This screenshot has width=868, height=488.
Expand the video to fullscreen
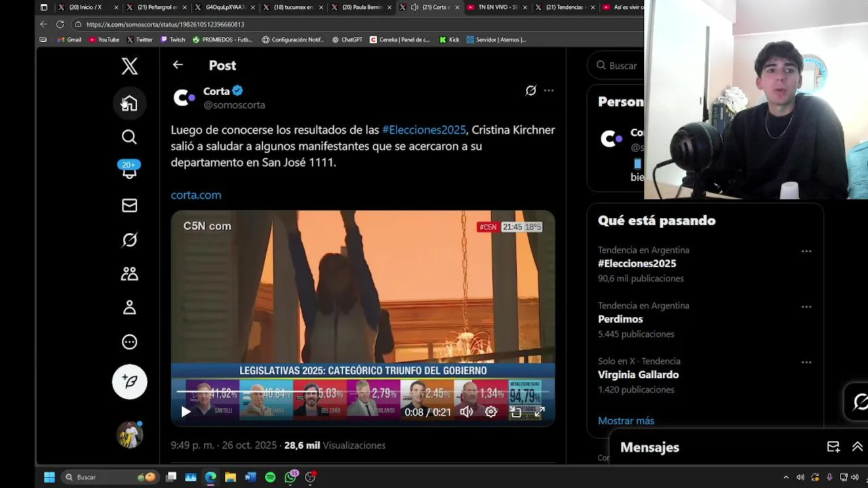click(540, 411)
